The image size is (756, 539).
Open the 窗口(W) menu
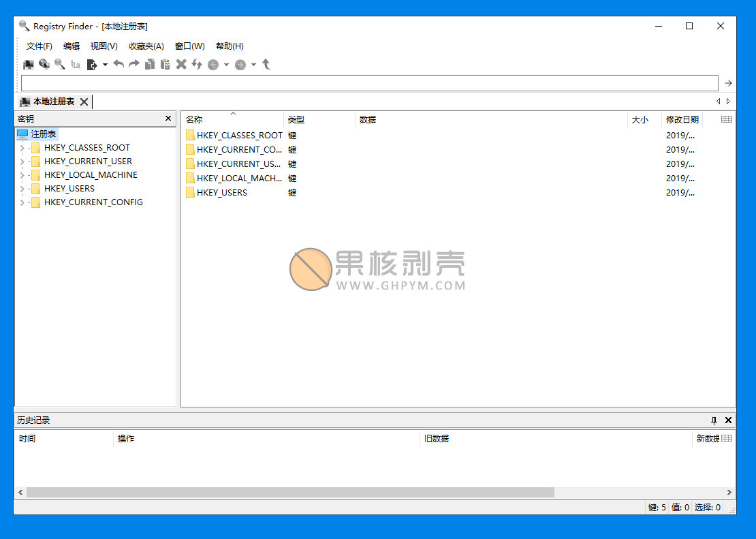coord(189,46)
